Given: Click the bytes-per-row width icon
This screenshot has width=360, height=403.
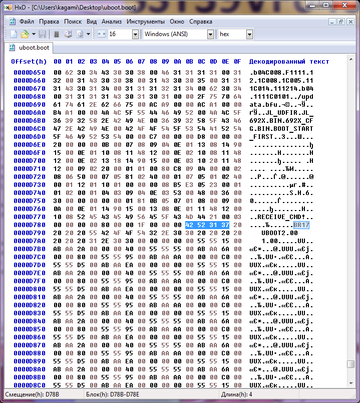Looking at the screenshot, I should 102,34.
